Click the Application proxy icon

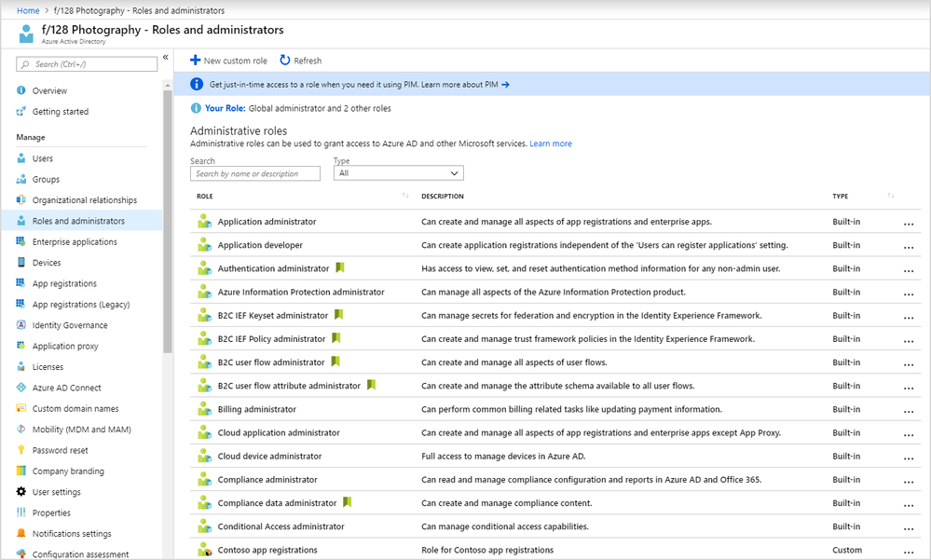(21, 346)
